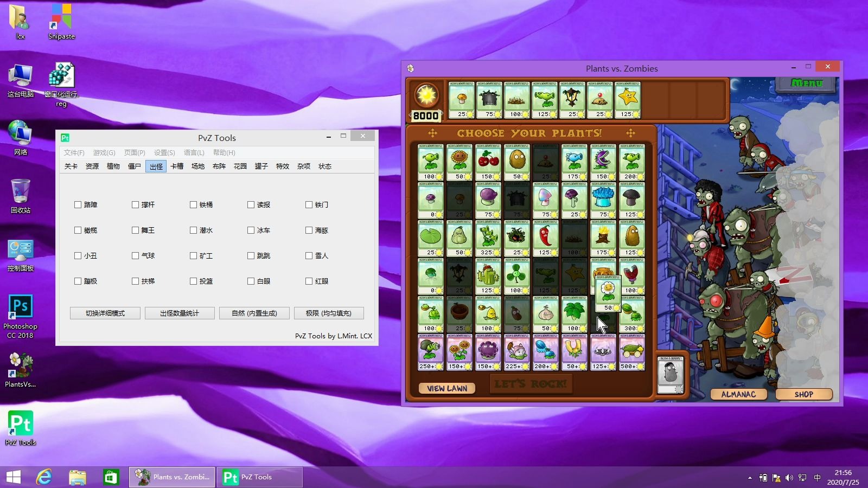Pick the Sunflower seed packet
Image resolution: width=868 pixels, height=488 pixels.
click(459, 162)
